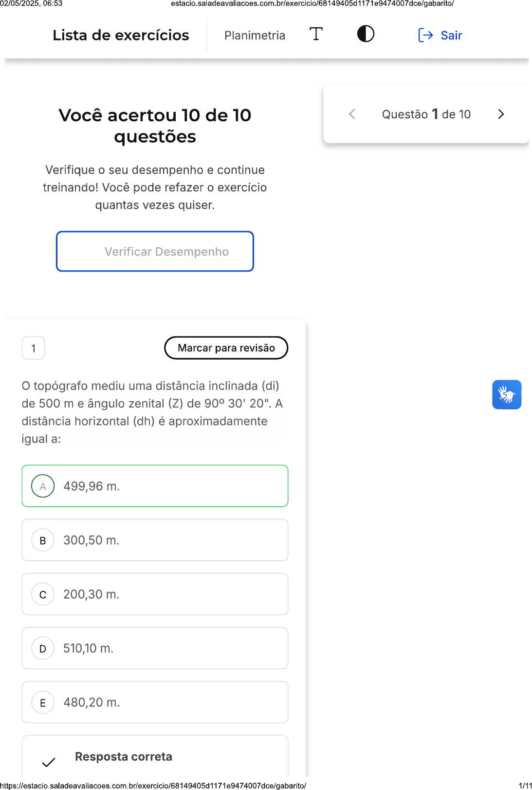Click the Sair logout arrow icon
532x790 pixels.
425,35
